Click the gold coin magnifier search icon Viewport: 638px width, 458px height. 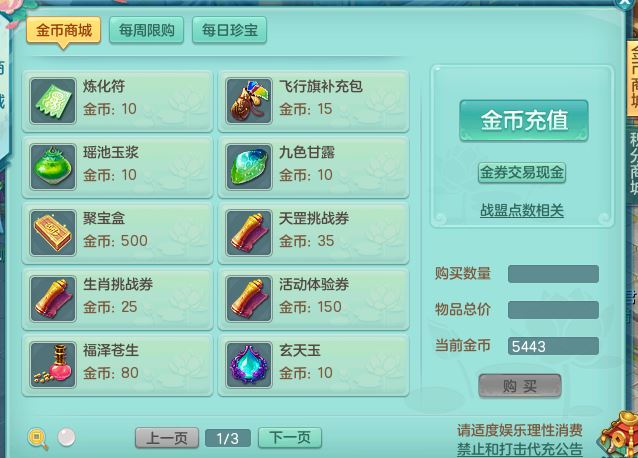(37, 439)
